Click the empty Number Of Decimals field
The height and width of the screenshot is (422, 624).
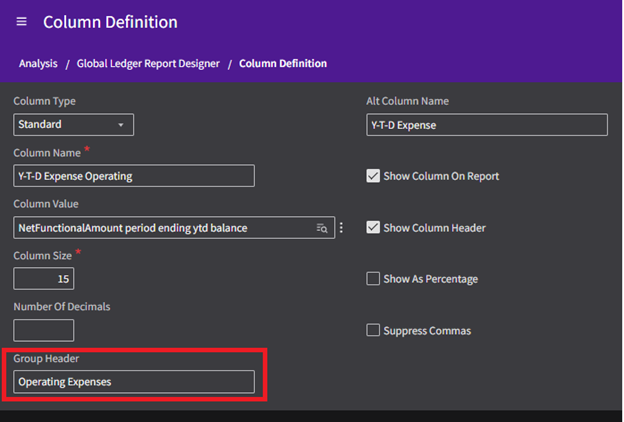click(44, 330)
